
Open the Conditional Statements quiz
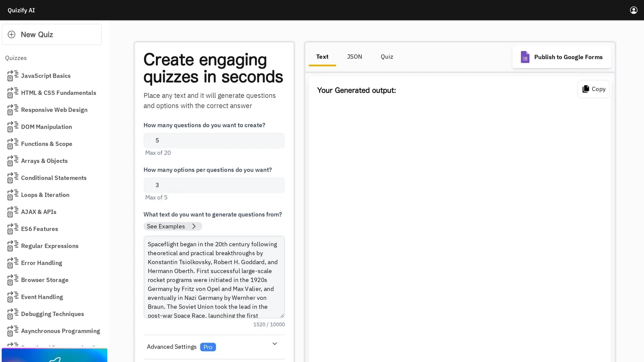click(x=54, y=178)
